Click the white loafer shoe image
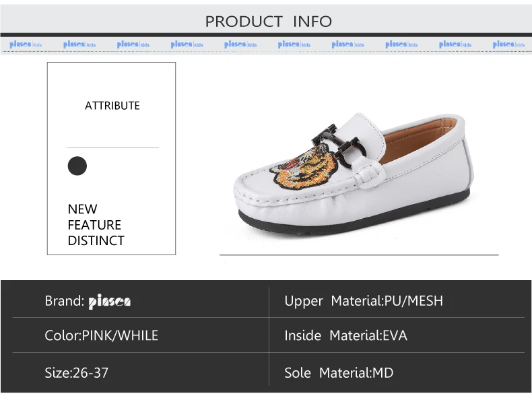The height and width of the screenshot is (404, 532). [x=353, y=173]
